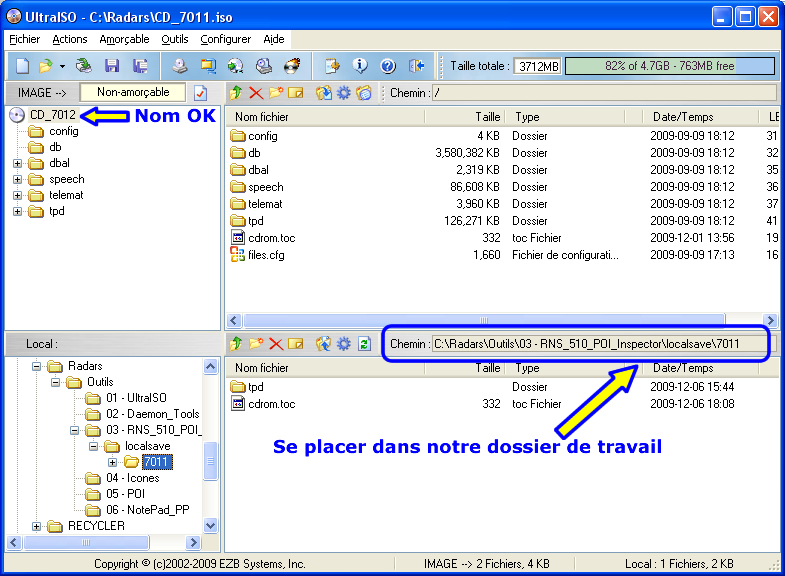Click green Up arrow in local pane toolbar

tap(237, 343)
